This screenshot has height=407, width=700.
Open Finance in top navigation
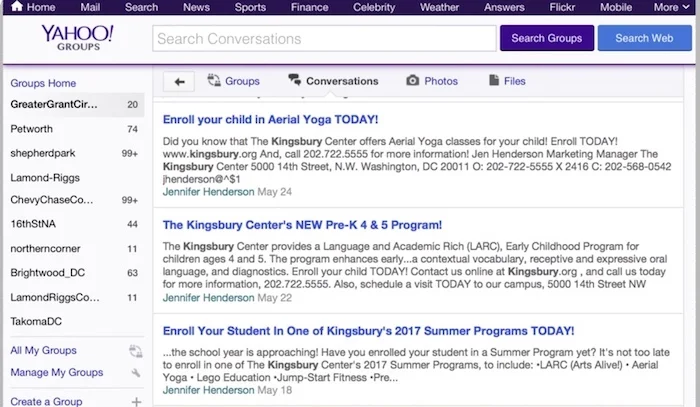pos(310,7)
